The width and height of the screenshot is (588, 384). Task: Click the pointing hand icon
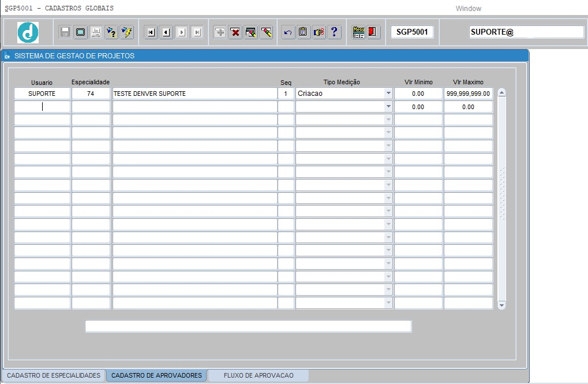pyautogui.click(x=319, y=32)
